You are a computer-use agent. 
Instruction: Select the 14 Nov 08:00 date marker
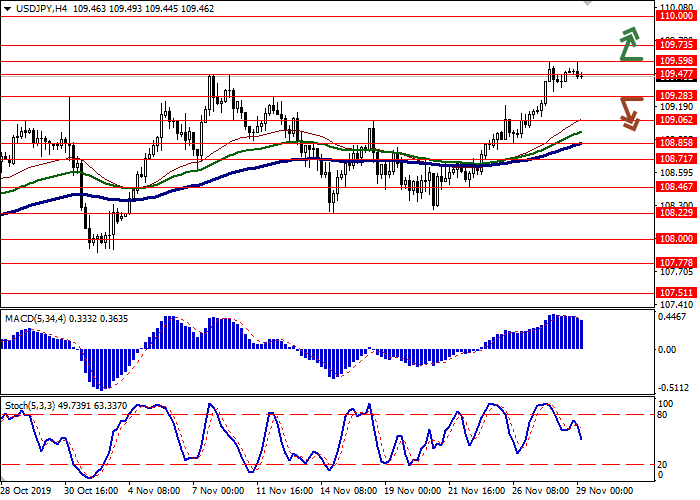[351, 492]
